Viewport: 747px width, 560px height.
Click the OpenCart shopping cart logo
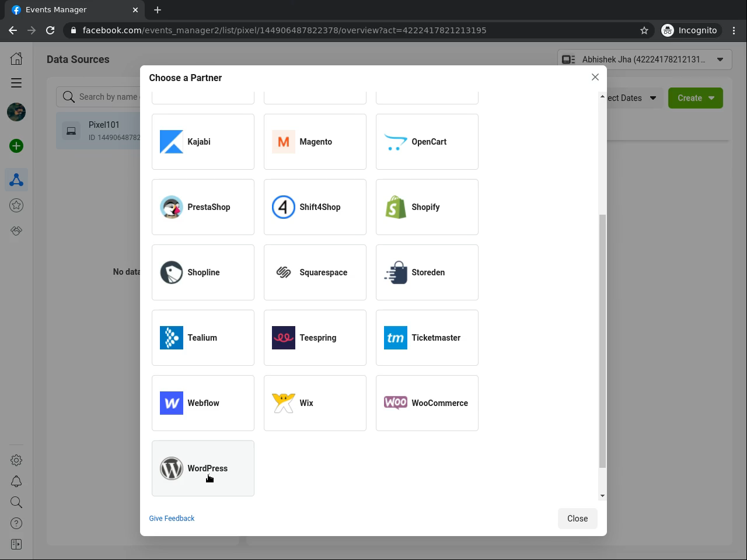(396, 142)
